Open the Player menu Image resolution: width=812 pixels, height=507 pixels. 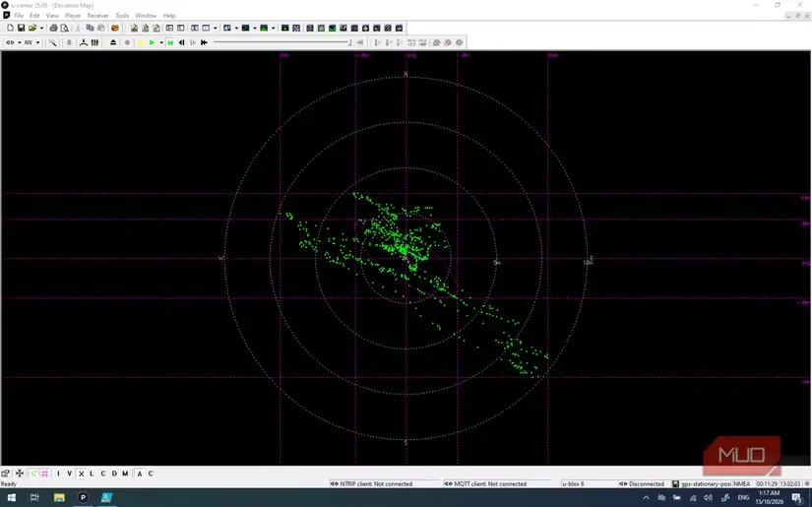73,16
